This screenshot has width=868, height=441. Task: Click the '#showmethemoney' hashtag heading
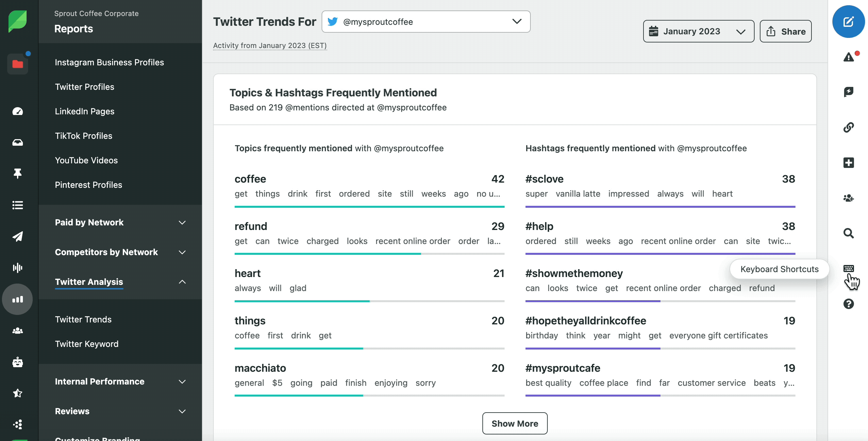pos(574,273)
